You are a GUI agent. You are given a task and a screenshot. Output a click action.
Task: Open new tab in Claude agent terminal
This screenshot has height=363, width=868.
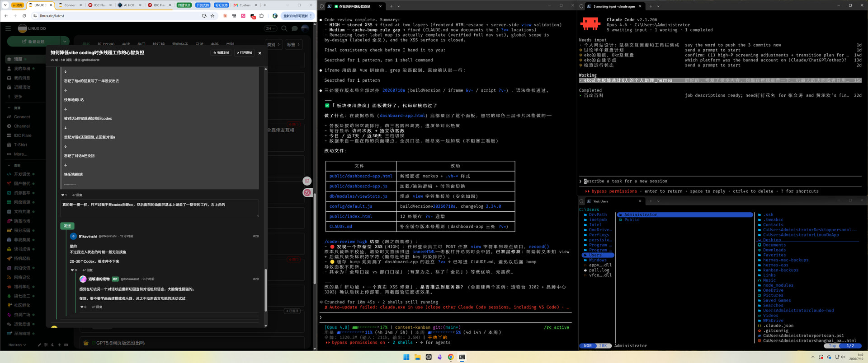click(x=651, y=6)
